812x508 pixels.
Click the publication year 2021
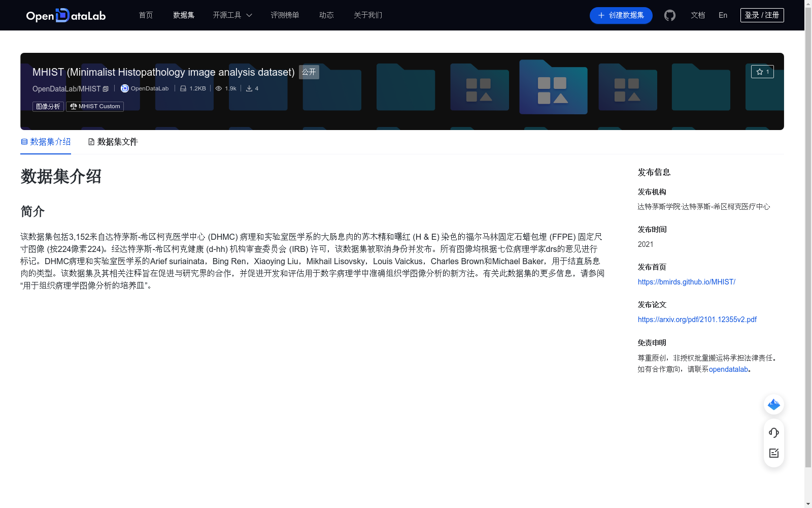(646, 244)
